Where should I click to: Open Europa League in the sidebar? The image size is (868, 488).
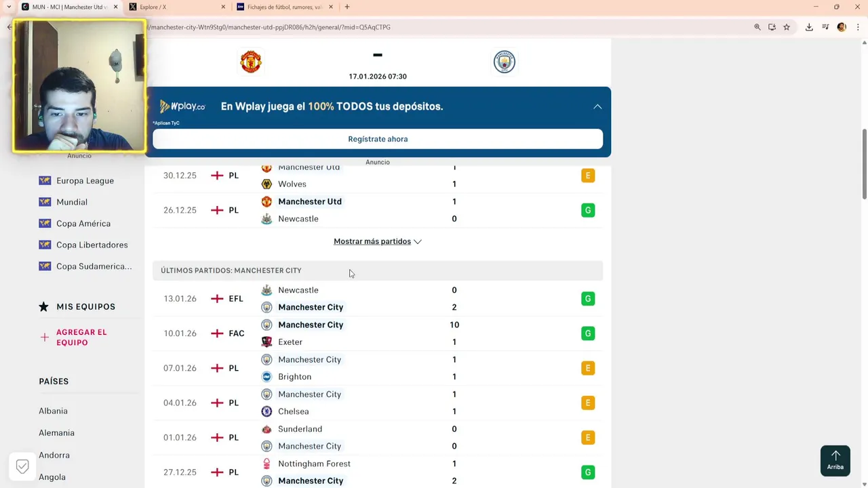click(85, 181)
